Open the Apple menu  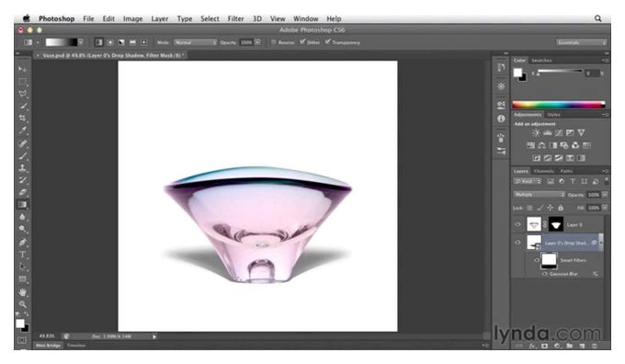pyautogui.click(x=27, y=18)
